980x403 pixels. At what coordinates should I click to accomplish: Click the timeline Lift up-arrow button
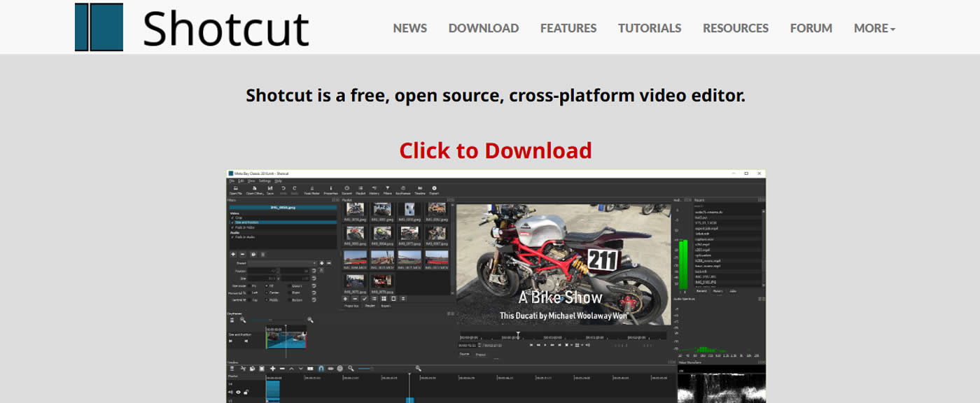tap(291, 369)
